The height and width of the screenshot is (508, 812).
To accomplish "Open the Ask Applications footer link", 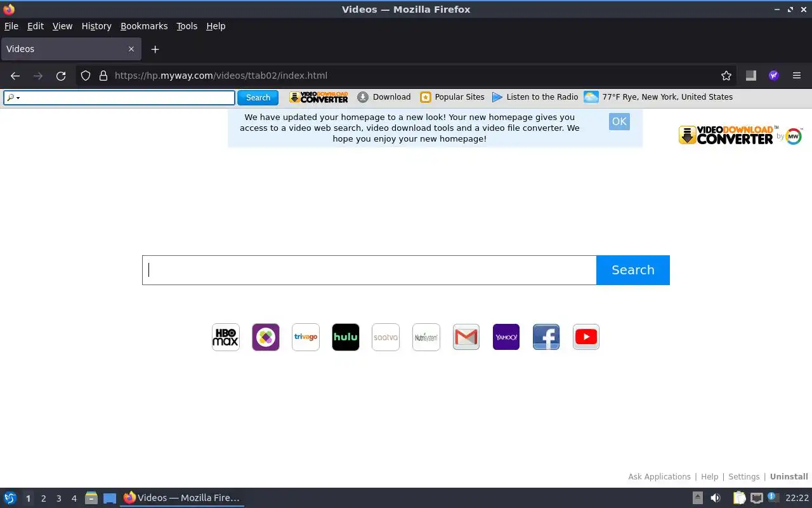I will (x=659, y=477).
